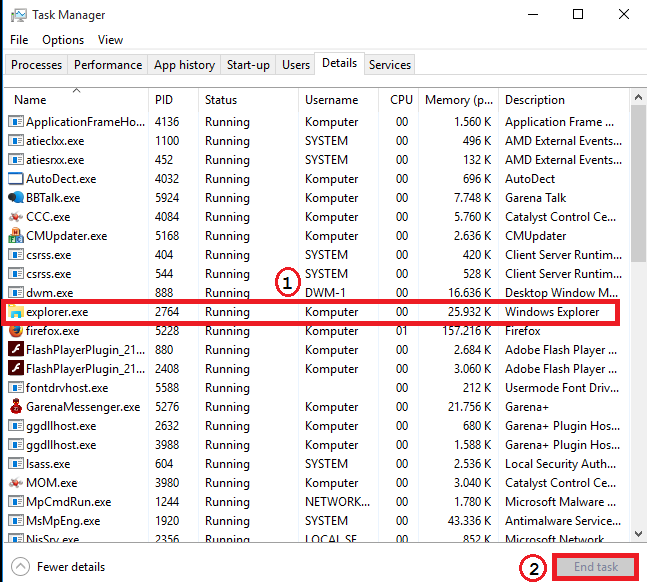647x582 pixels.
Task: Click the DWM-1 username cell
Action: point(325,293)
